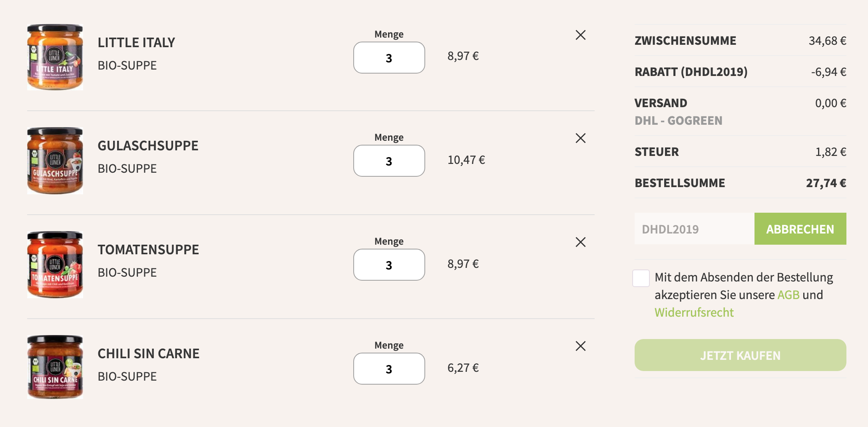Screen dimensions: 868x427
Task: Remove Chili Sin Carne with X icon
Action: [581, 346]
